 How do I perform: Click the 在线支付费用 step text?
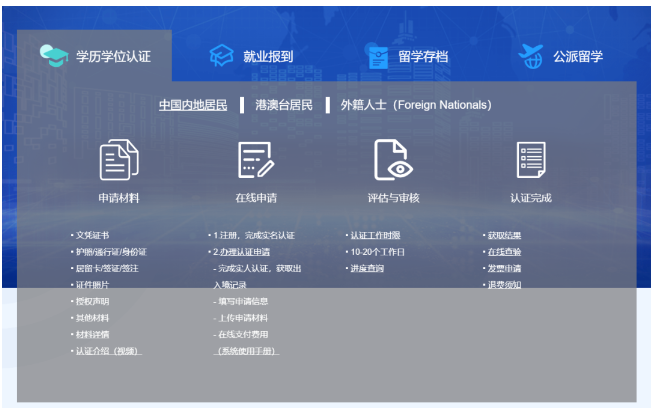coord(243,334)
